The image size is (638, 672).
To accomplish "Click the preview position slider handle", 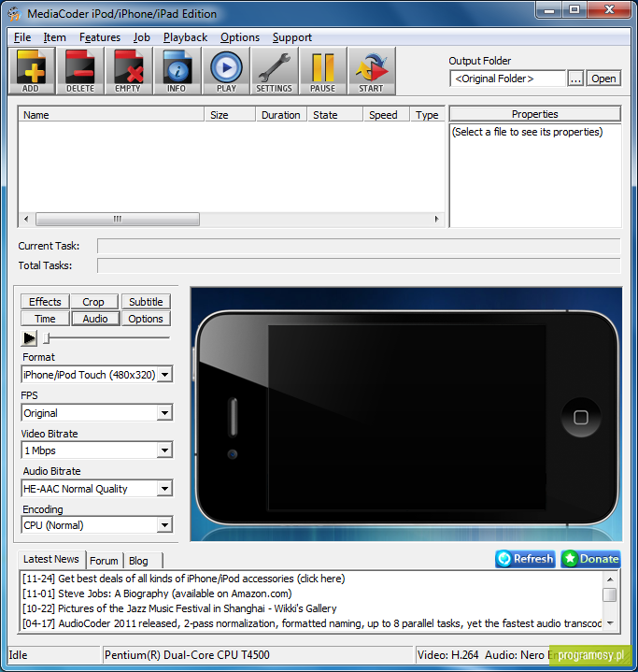I will (47, 338).
